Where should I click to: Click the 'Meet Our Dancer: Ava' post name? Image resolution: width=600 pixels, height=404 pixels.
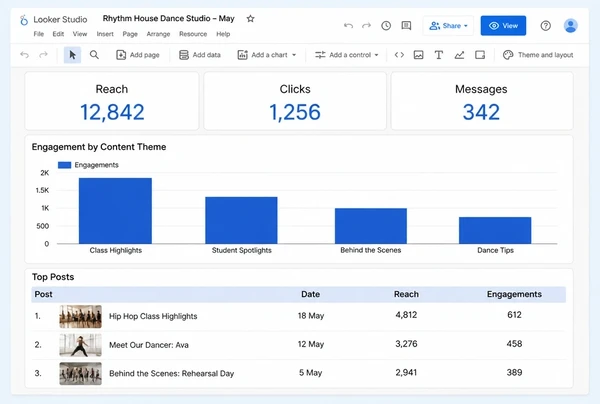point(149,345)
